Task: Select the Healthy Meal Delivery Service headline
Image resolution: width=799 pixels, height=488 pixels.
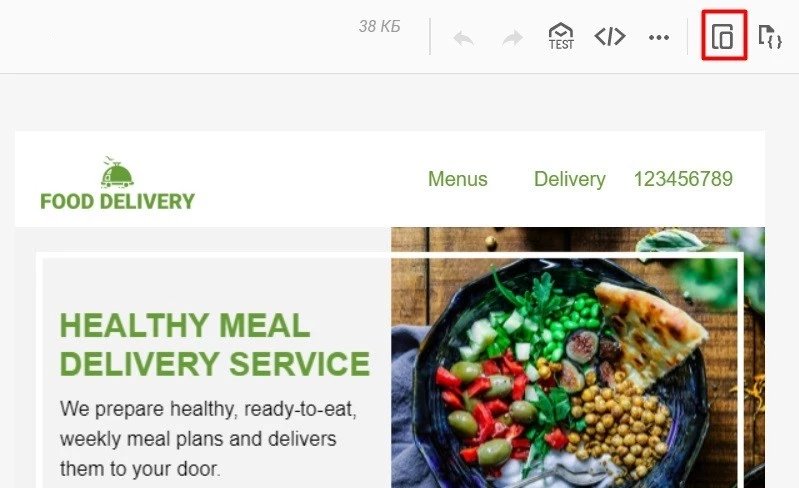Action: (215, 344)
